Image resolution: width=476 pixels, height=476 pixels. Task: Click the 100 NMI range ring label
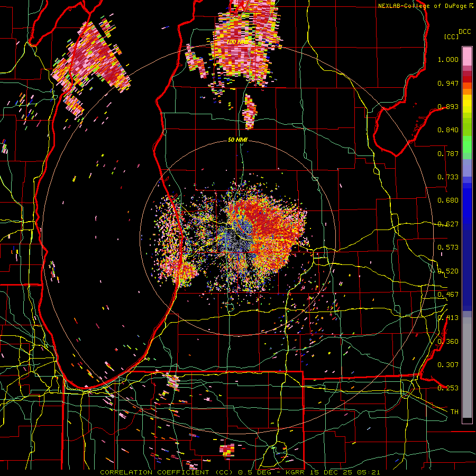(238, 42)
